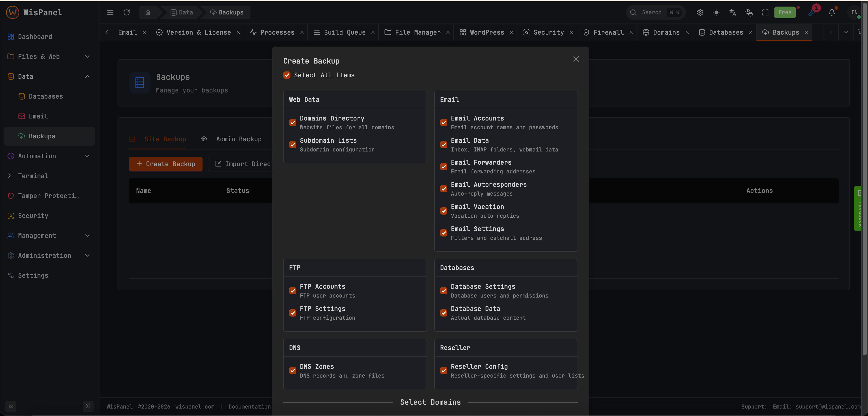Image resolution: width=868 pixels, height=416 pixels.
Task: Open notifications bell icon
Action: pos(832,12)
